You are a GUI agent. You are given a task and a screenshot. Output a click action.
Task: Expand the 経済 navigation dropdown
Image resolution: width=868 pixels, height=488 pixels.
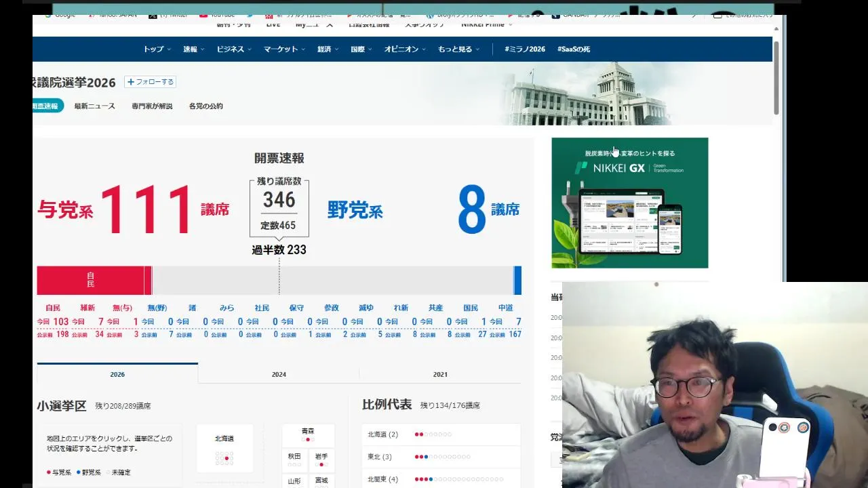coord(328,49)
